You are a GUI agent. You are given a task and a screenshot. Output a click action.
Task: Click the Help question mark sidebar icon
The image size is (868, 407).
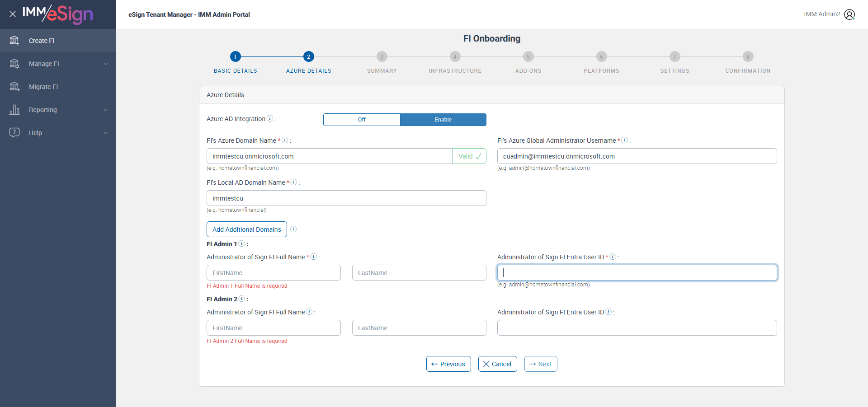click(14, 132)
